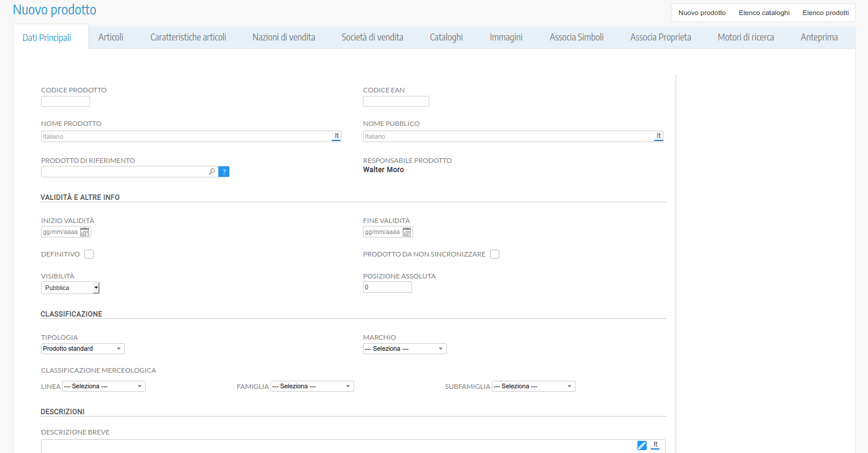Go to the Anteprima tab
The image size is (868, 453).
[x=819, y=38]
